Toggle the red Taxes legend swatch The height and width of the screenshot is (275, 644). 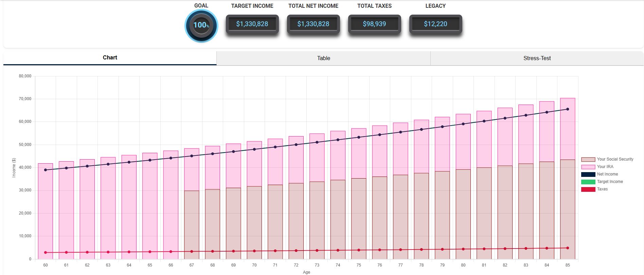coord(588,189)
